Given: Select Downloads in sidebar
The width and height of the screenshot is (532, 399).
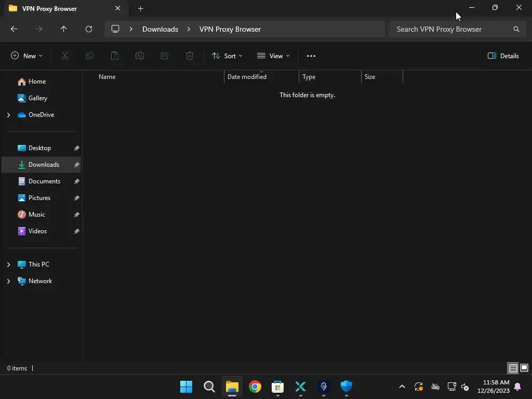Looking at the screenshot, I should coord(41,165).
